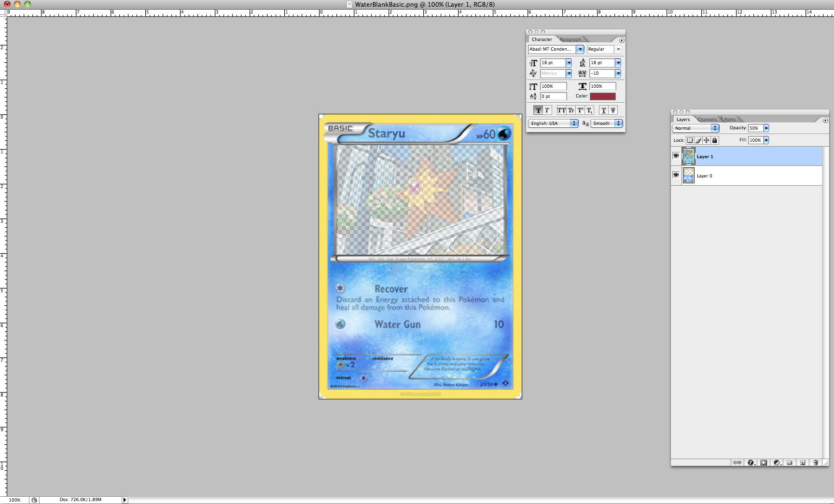
Task: Click the horizontal scale icon
Action: pos(583,86)
